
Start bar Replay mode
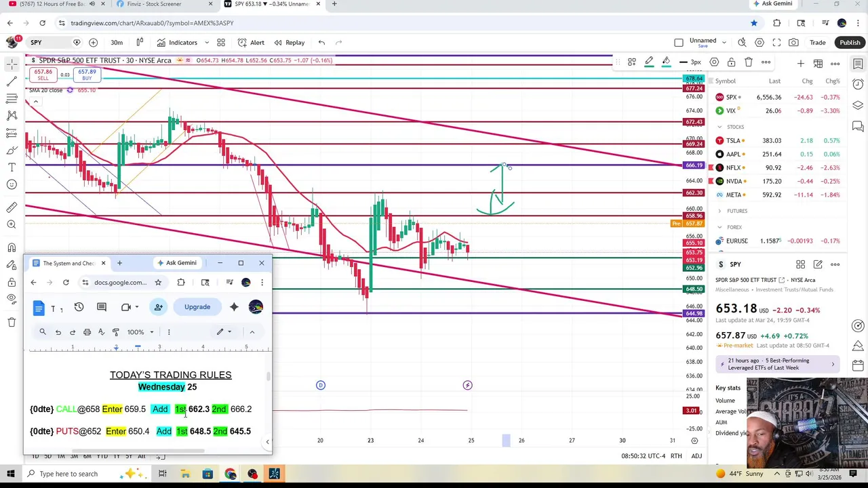click(289, 43)
